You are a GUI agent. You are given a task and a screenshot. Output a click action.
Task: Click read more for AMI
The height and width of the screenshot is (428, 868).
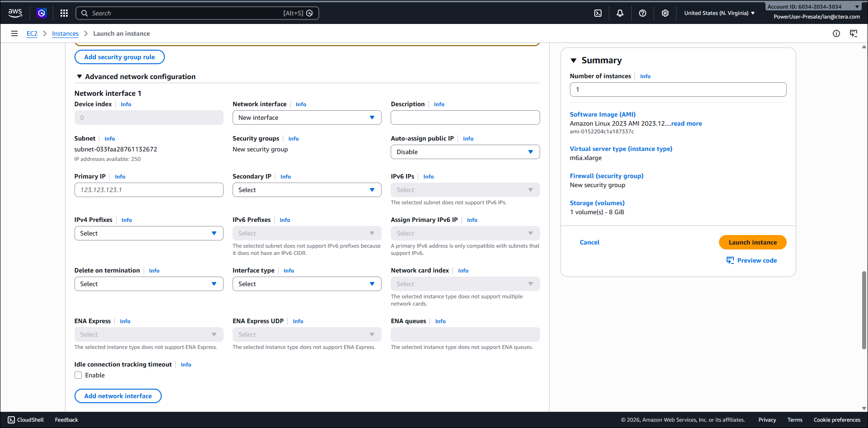coord(686,123)
